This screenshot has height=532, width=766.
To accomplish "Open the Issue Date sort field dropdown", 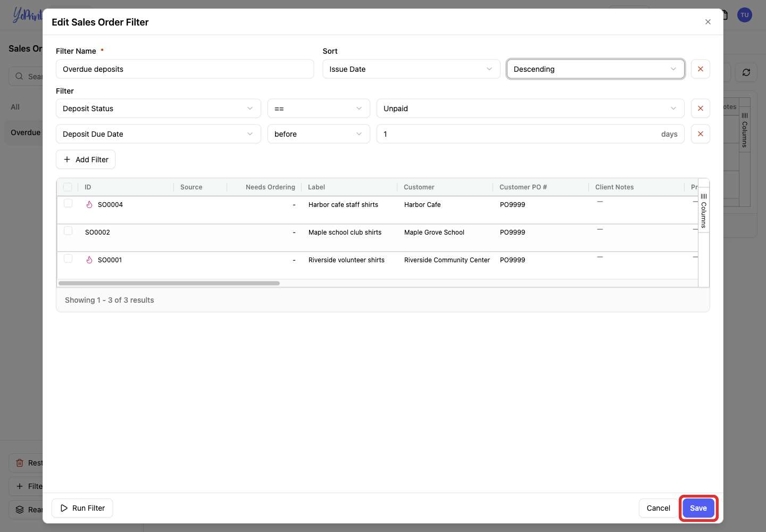I will pos(411,69).
